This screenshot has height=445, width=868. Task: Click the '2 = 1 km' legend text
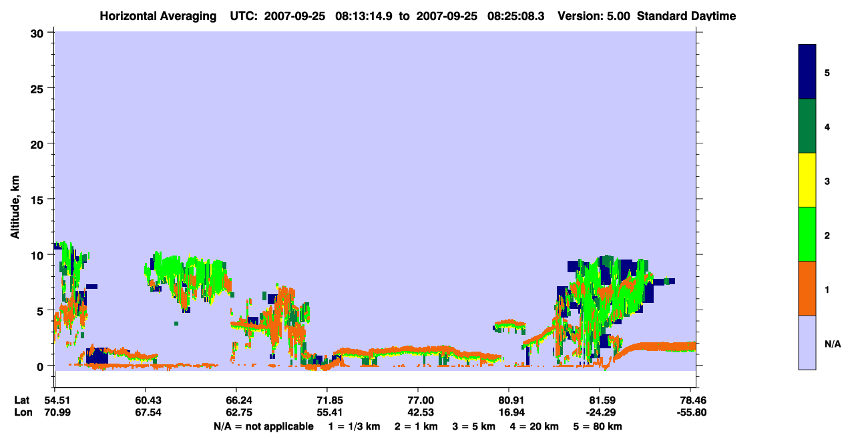(x=417, y=426)
